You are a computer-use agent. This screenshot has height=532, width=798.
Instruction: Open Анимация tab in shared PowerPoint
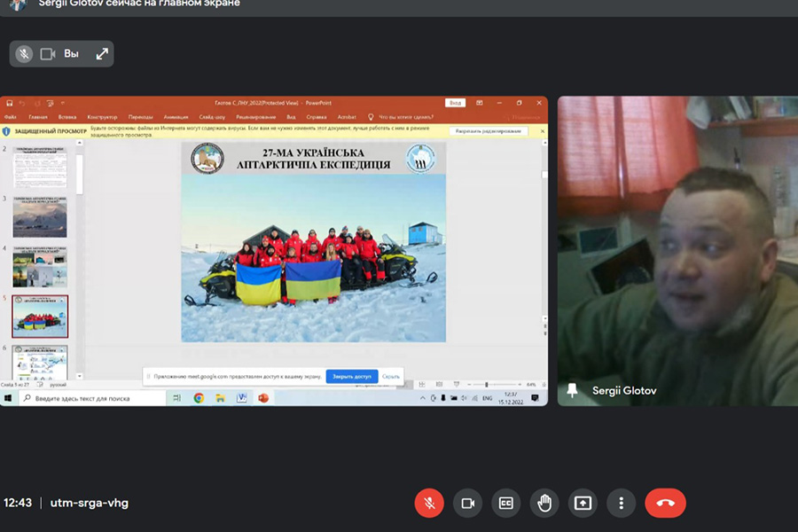point(176,117)
